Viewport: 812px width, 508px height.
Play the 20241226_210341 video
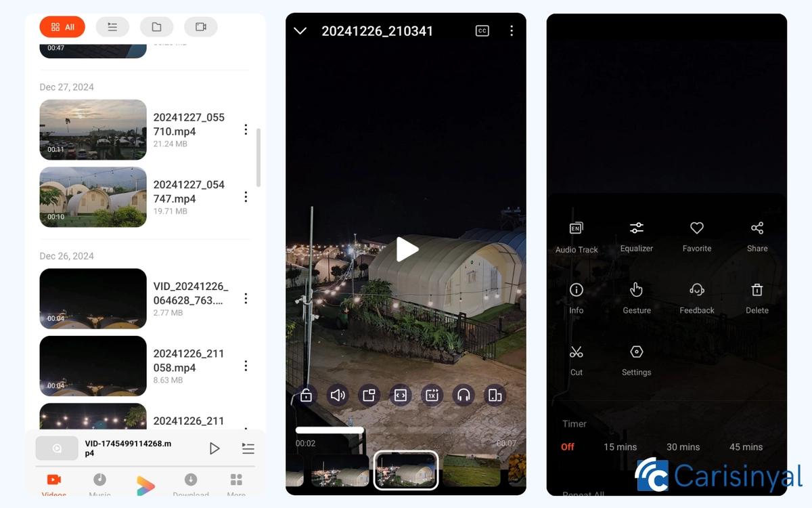407,249
